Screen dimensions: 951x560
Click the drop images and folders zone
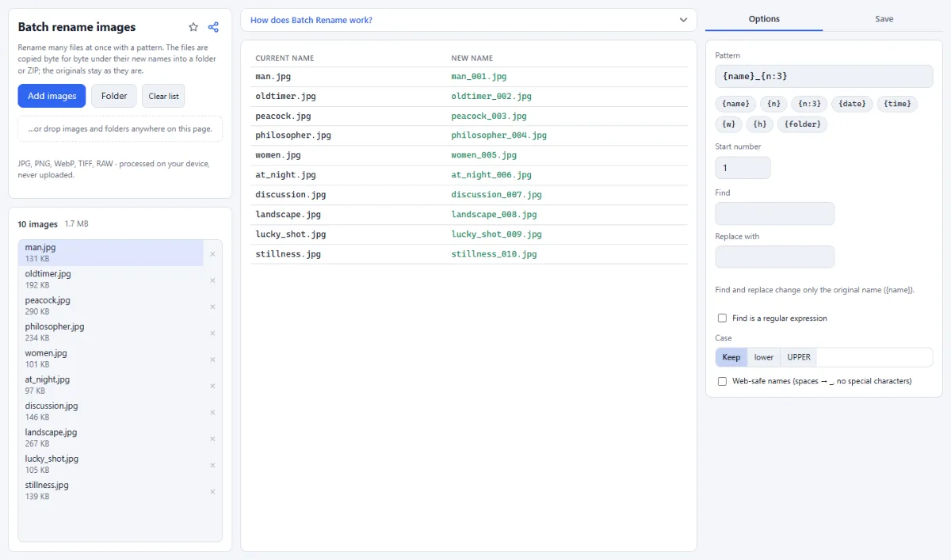pos(120,129)
